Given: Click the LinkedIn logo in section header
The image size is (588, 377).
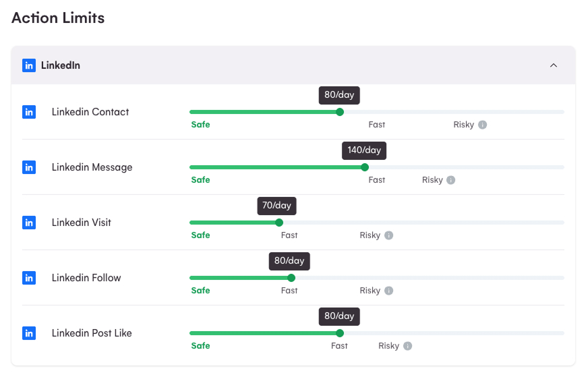Looking at the screenshot, I should pyautogui.click(x=29, y=65).
